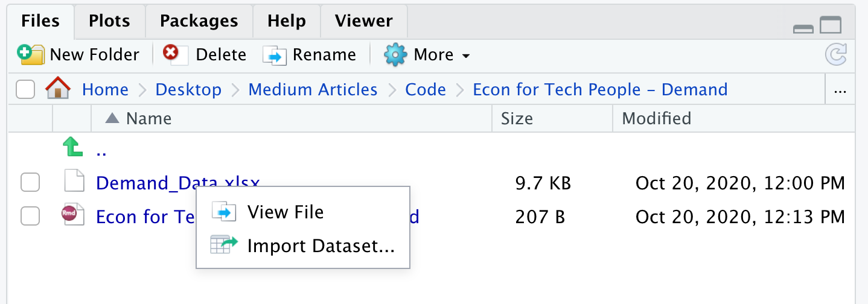Toggle the select-all files checkbox
Image resolution: width=868 pixels, height=304 pixels.
point(25,90)
